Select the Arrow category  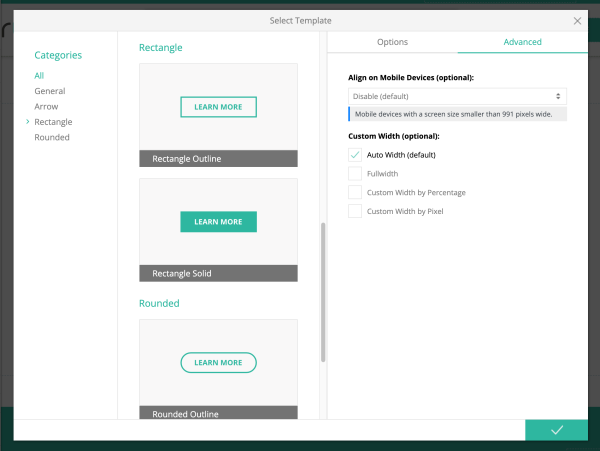tap(46, 106)
